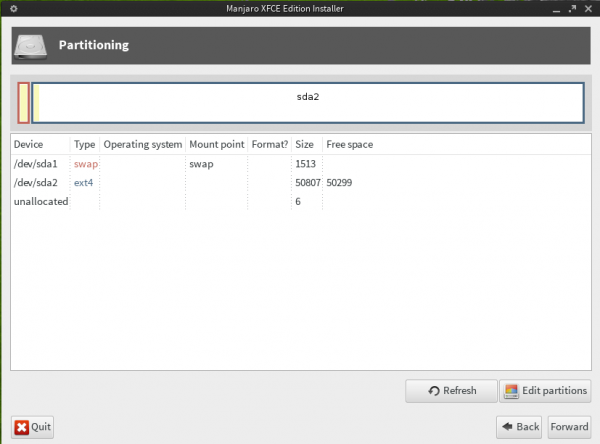Click the free space value 50299
600x444 pixels.
coord(339,183)
